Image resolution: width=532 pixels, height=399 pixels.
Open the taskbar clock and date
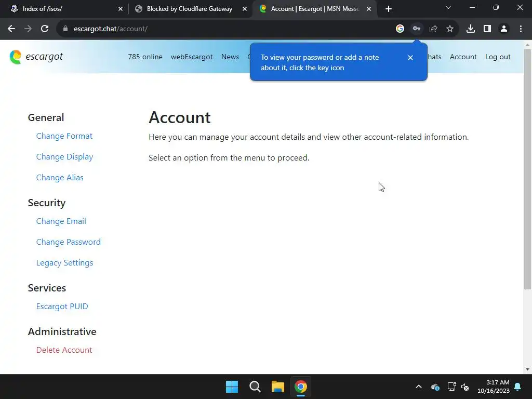tap(494, 387)
